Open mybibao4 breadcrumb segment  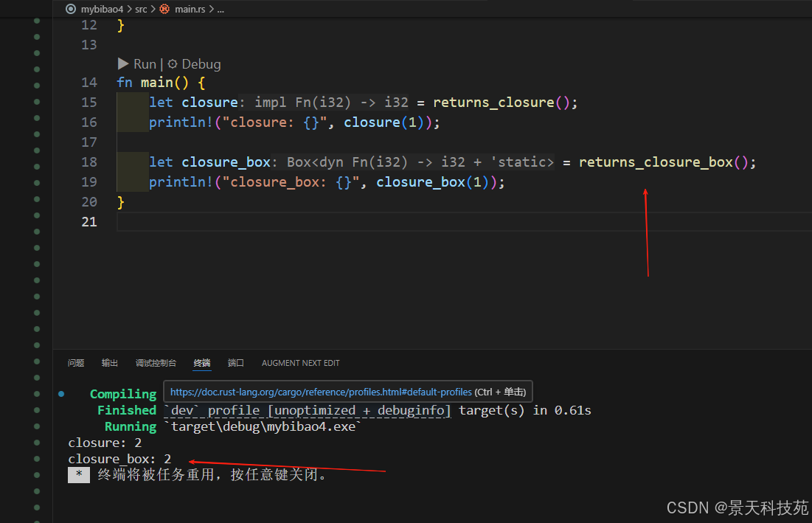tap(102, 9)
